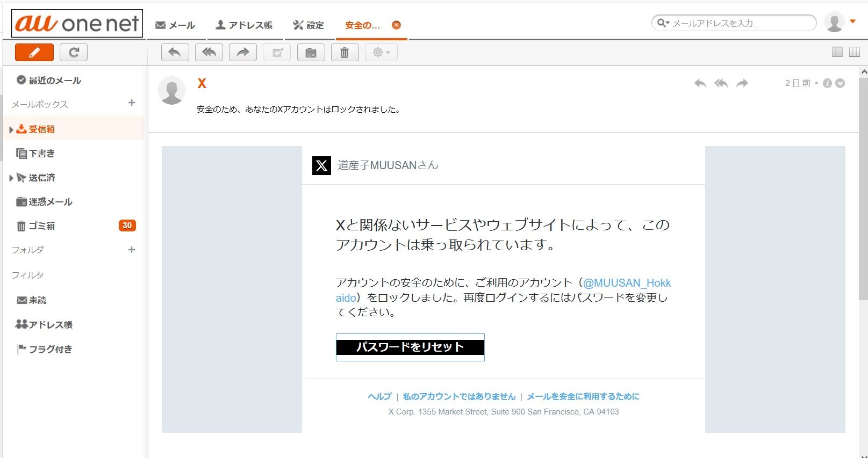Image resolution: width=868 pixels, height=458 pixels.
Task: Open the gear actions dropdown in toolbar
Action: [381, 53]
